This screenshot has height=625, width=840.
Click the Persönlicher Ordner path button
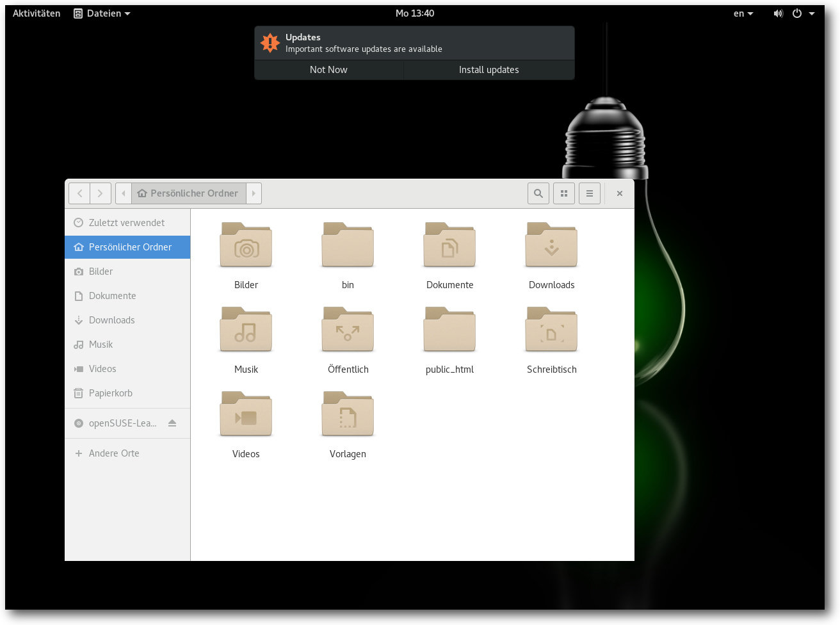(x=188, y=193)
